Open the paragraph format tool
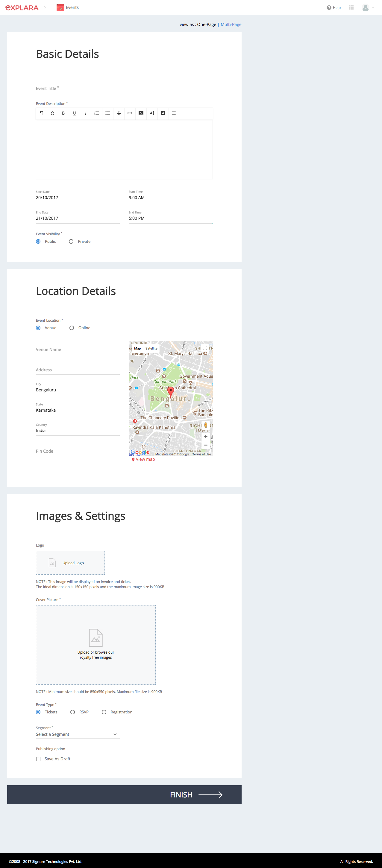Viewport: 382px width, 868px height. pos(41,113)
